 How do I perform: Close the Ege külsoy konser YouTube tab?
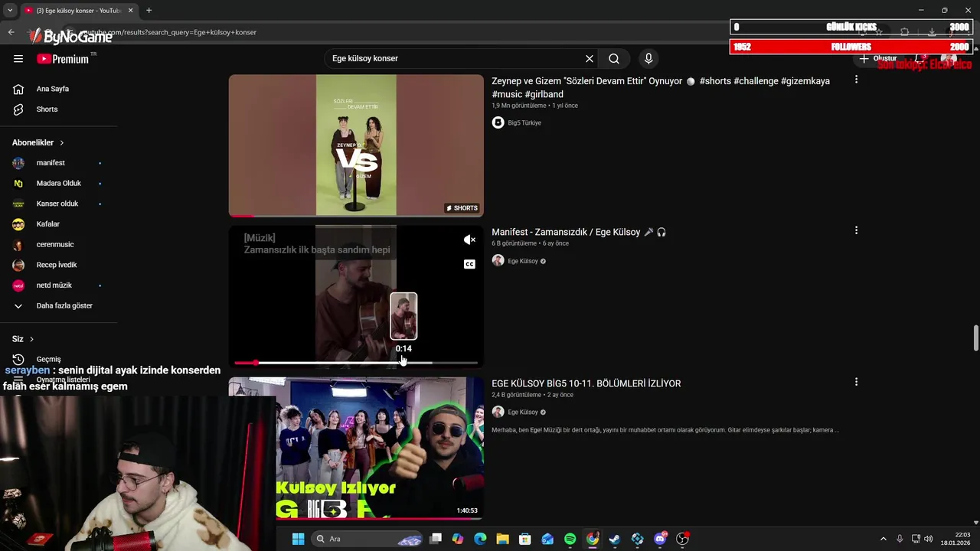[x=130, y=10]
